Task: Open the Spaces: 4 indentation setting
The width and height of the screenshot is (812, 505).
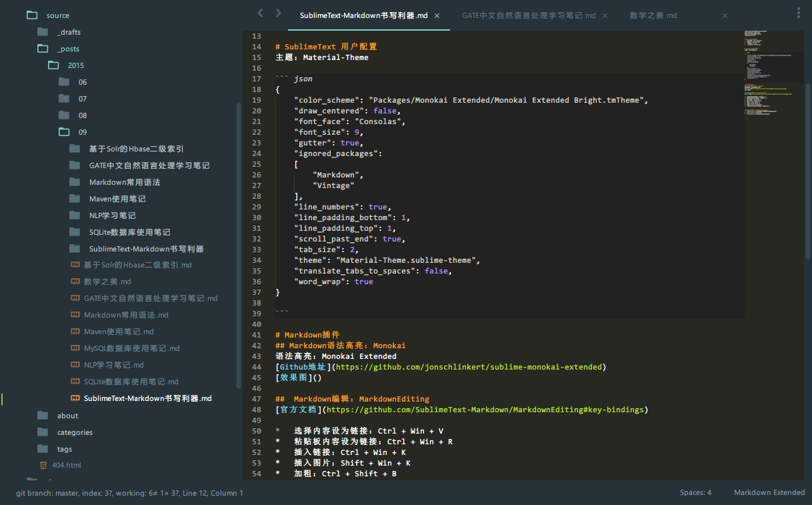Action: tap(695, 492)
